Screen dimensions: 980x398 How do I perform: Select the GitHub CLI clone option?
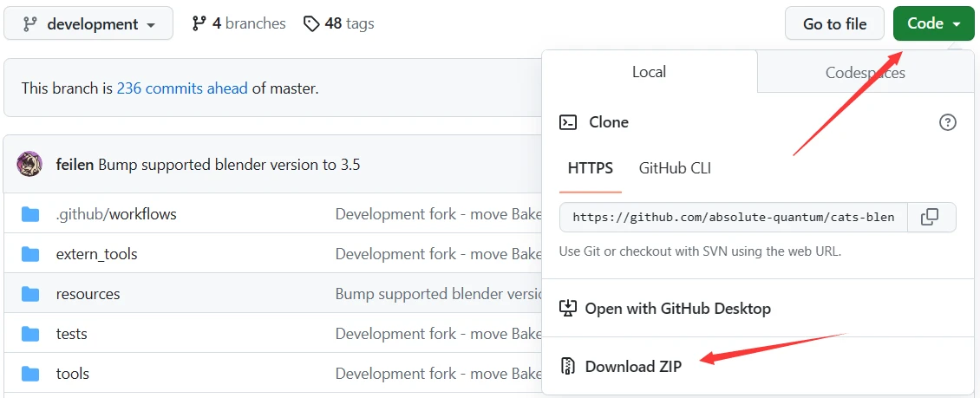[675, 168]
